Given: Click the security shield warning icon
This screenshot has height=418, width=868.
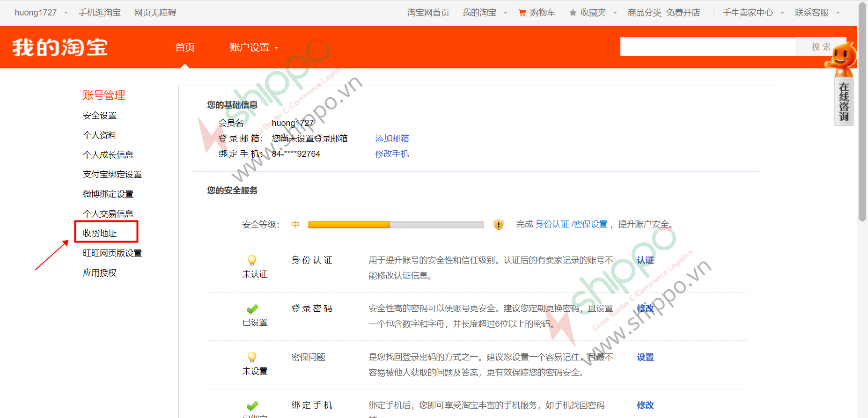Looking at the screenshot, I should [x=499, y=224].
